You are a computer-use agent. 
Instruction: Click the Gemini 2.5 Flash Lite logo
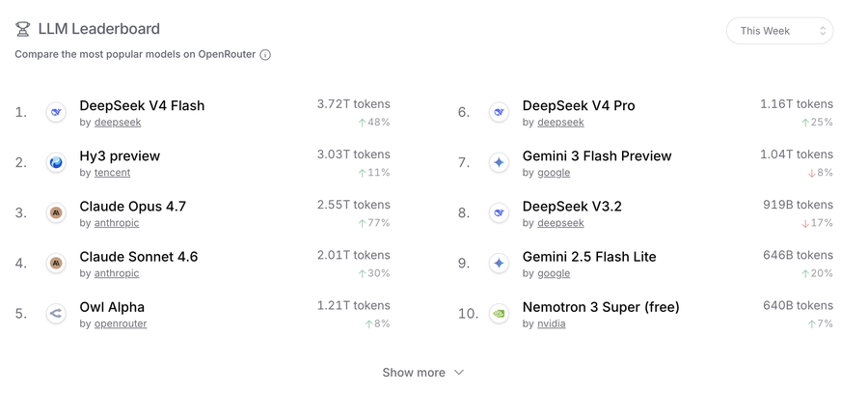499,264
